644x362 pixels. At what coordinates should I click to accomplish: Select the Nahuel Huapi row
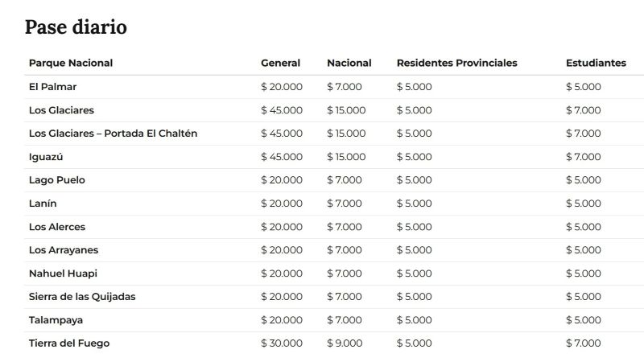pyautogui.click(x=334, y=274)
